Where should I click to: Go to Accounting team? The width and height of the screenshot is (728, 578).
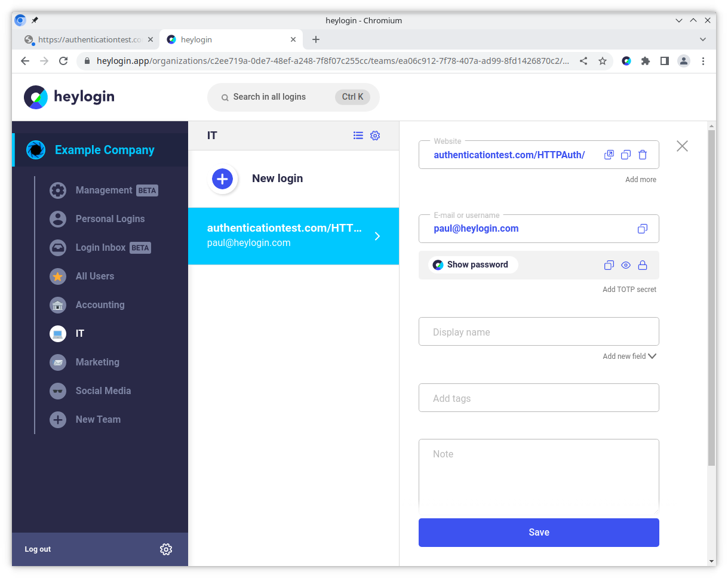tap(87, 305)
